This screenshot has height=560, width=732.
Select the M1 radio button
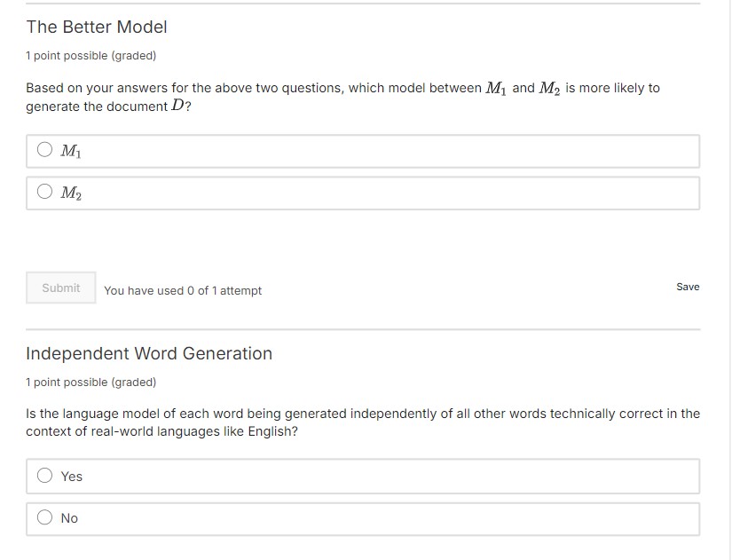click(x=45, y=150)
